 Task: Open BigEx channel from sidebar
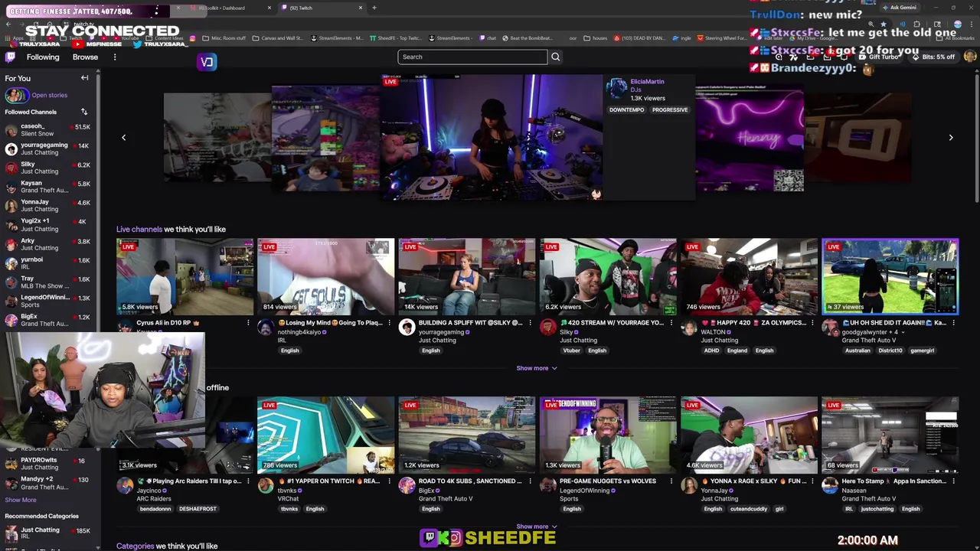(47, 320)
